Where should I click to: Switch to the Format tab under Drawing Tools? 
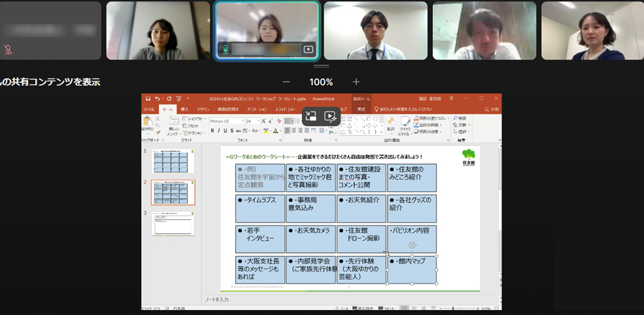coord(361,110)
